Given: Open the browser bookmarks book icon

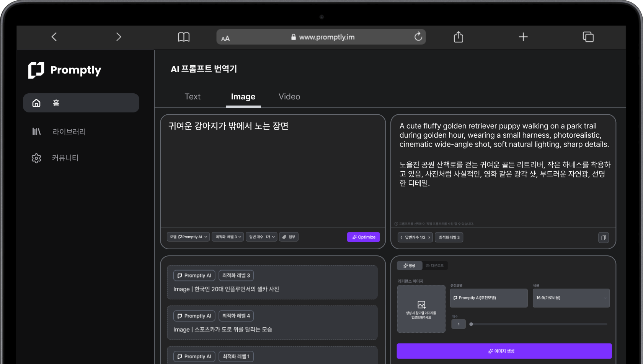Looking at the screenshot, I should 184,37.
